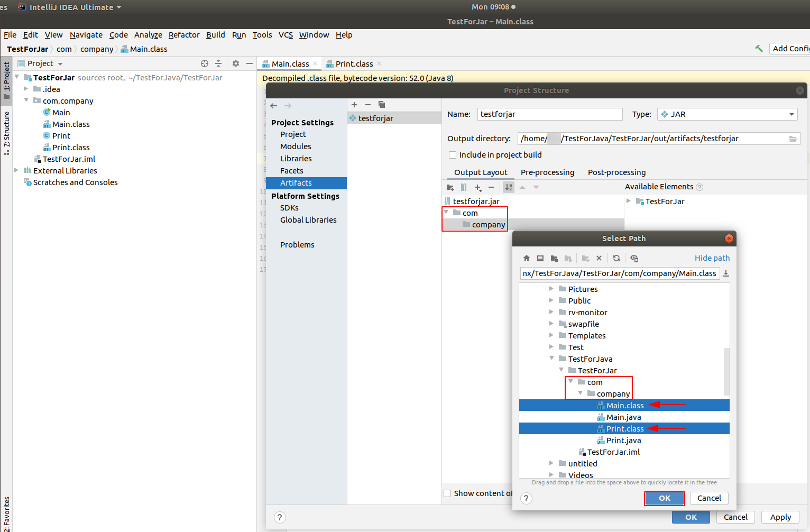Open the Build menu
Viewport: 810px width, 532px height.
tap(215, 35)
